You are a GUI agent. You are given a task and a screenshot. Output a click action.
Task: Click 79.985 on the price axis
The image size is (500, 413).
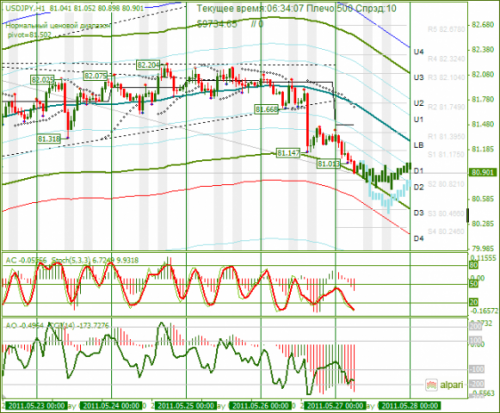tap(483, 249)
